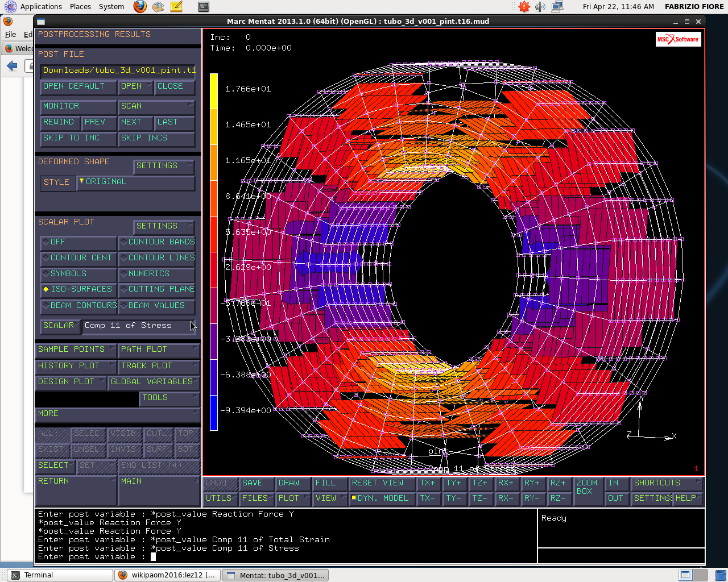Open the Applications menu
This screenshot has width=728, height=582.
click(x=41, y=7)
